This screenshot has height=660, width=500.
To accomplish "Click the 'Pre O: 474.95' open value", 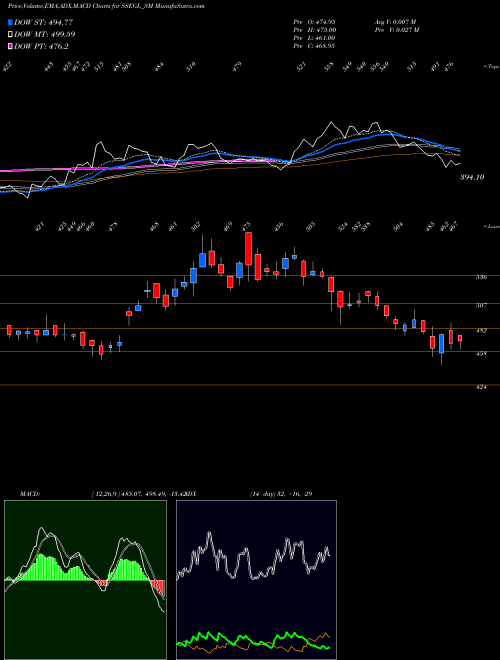I will (x=314, y=21).
